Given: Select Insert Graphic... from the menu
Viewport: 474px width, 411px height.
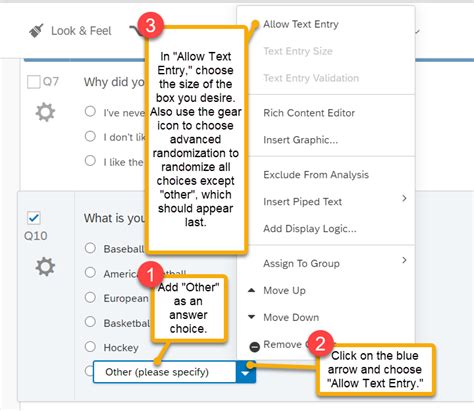Looking at the screenshot, I should click(x=301, y=140).
